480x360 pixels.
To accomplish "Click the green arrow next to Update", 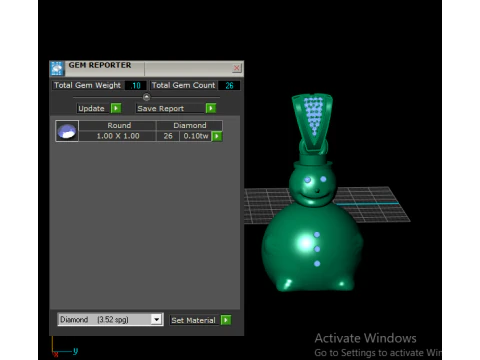I will [116, 108].
